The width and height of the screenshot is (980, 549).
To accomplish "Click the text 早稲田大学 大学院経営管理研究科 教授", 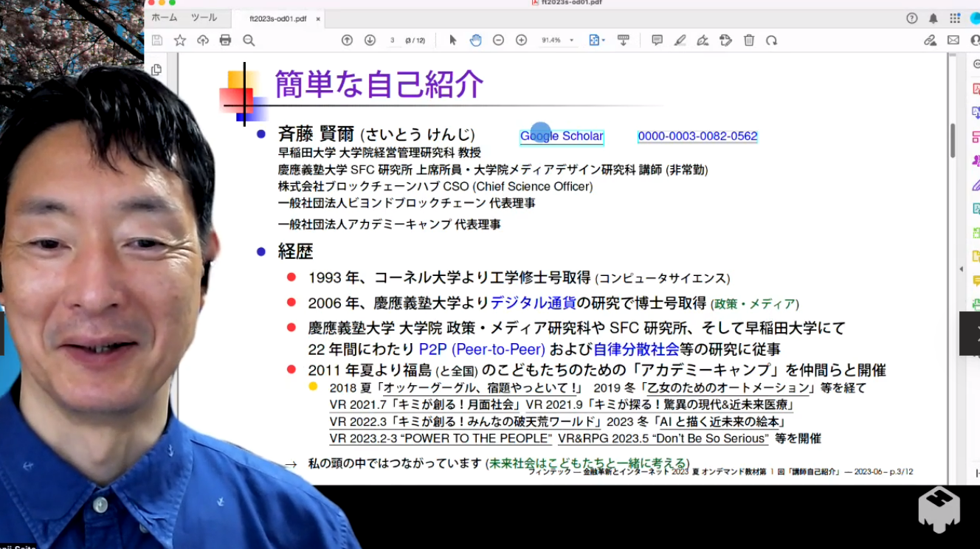I will click(x=379, y=153).
